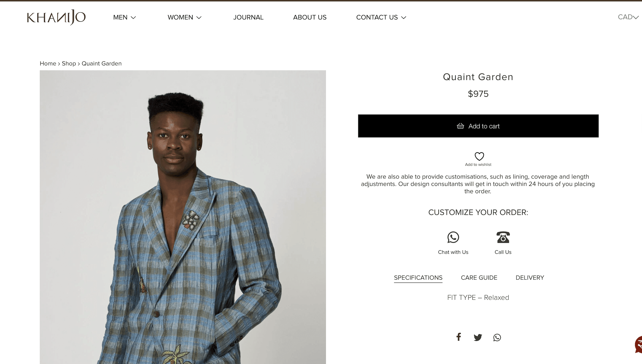Go to JOURNAL page

coord(248,17)
